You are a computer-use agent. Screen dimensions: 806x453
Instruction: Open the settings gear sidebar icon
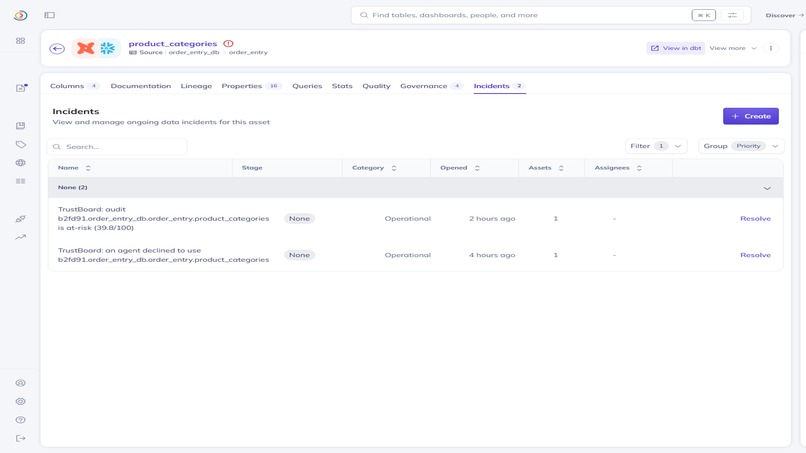pos(21,402)
